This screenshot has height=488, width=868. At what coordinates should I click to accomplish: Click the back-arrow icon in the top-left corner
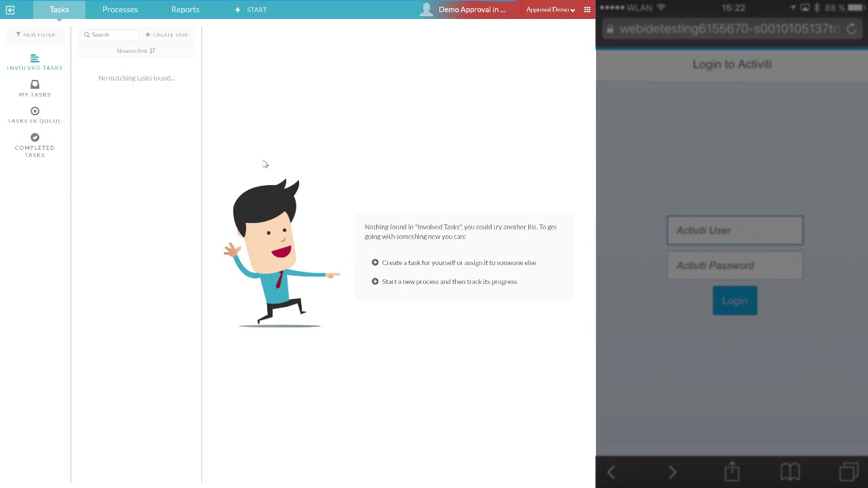pyautogui.click(x=10, y=9)
